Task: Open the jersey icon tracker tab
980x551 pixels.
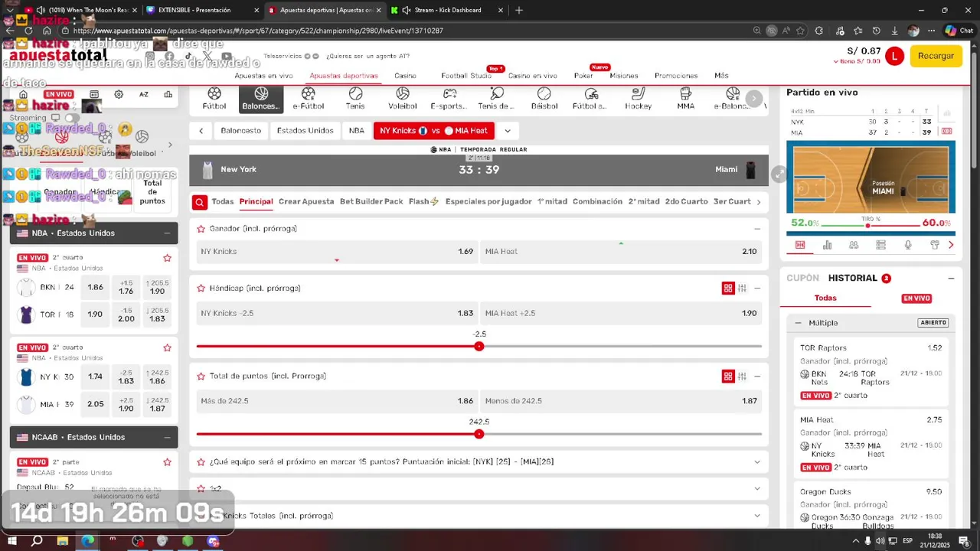Action: pos(935,245)
